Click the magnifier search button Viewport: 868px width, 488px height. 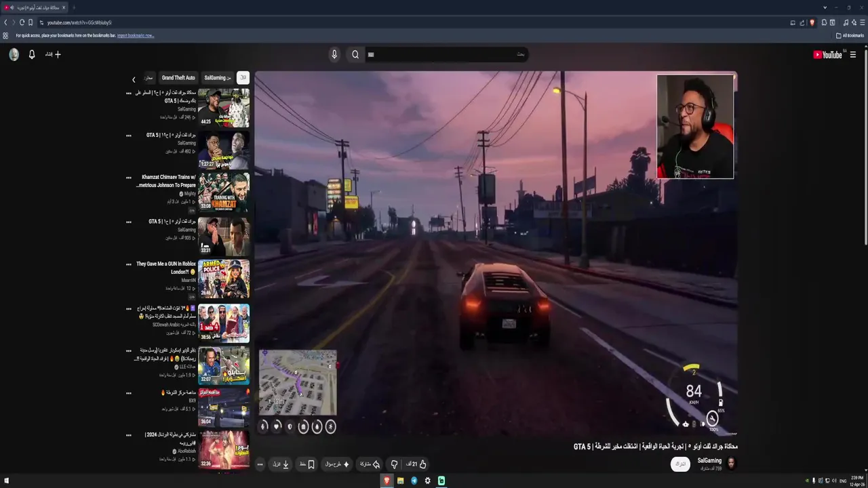pyautogui.click(x=355, y=55)
